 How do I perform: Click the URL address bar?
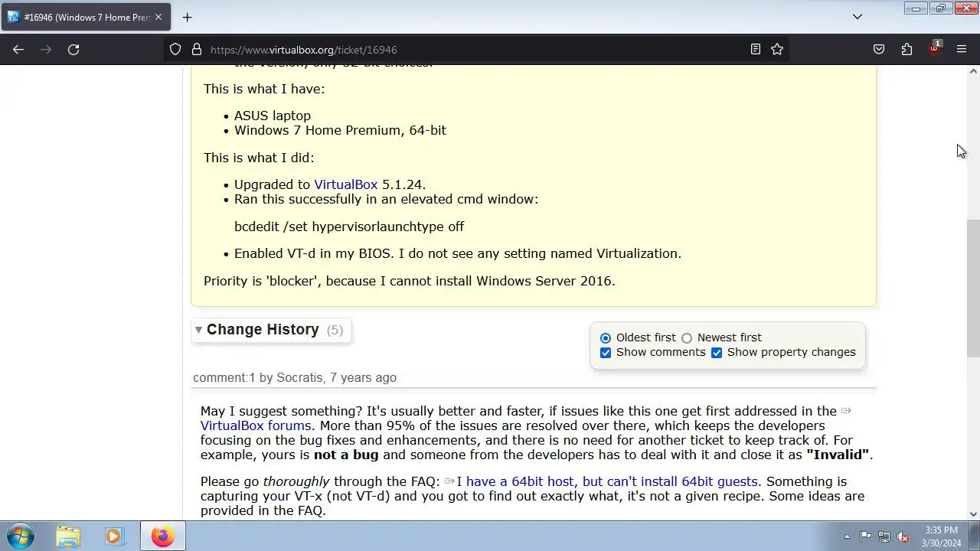pyautogui.click(x=475, y=50)
